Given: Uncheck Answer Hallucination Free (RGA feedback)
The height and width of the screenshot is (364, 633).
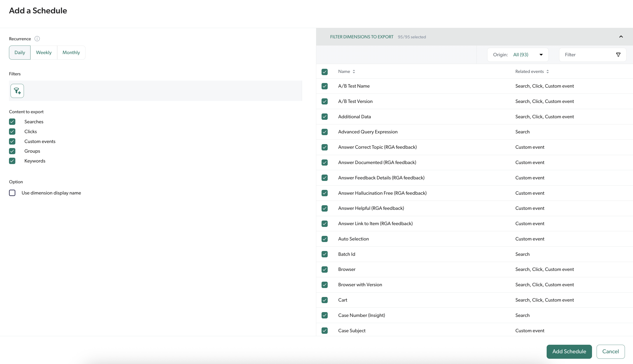Looking at the screenshot, I should click(325, 193).
